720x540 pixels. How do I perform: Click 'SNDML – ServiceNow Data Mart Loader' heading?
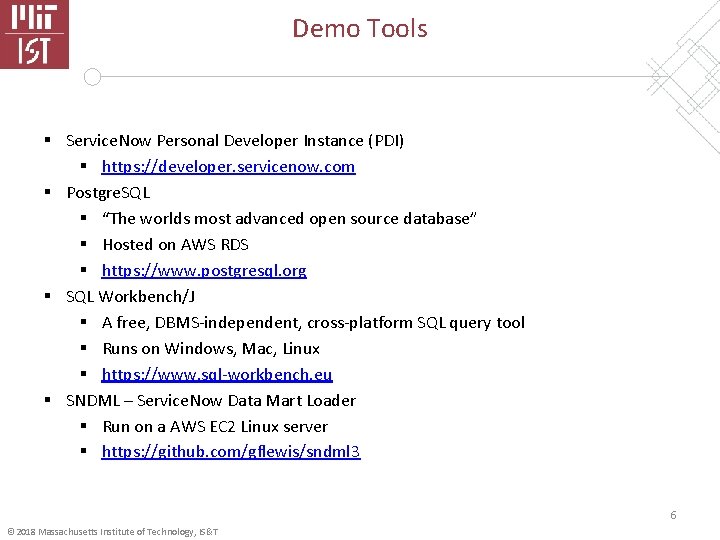click(211, 401)
